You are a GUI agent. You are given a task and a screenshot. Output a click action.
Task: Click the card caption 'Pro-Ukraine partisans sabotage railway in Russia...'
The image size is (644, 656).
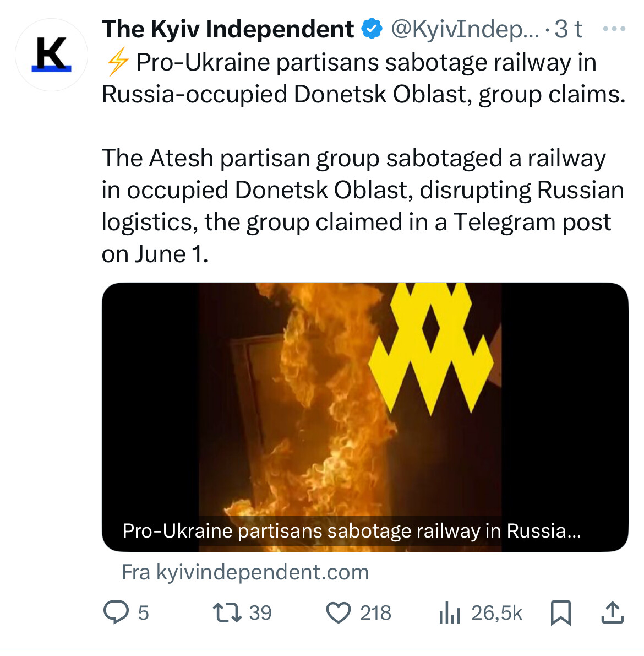352,531
